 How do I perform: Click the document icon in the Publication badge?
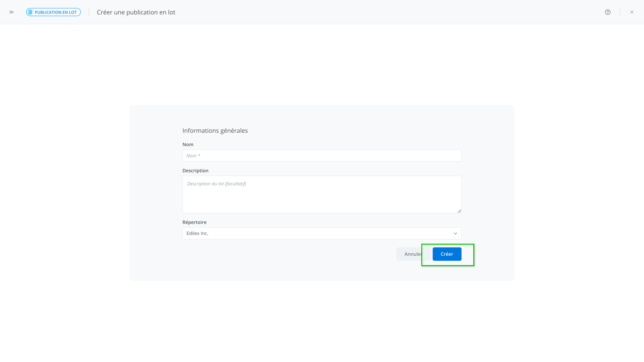click(x=30, y=12)
